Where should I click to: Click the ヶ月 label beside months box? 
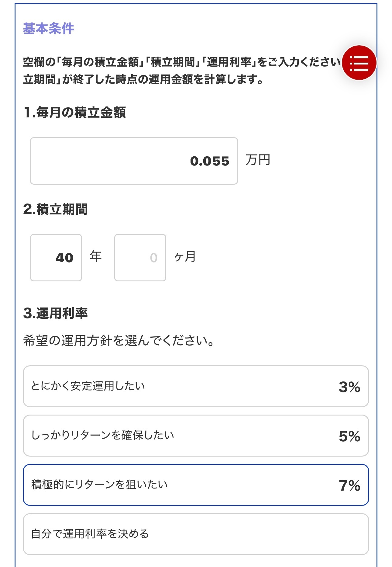tap(185, 256)
